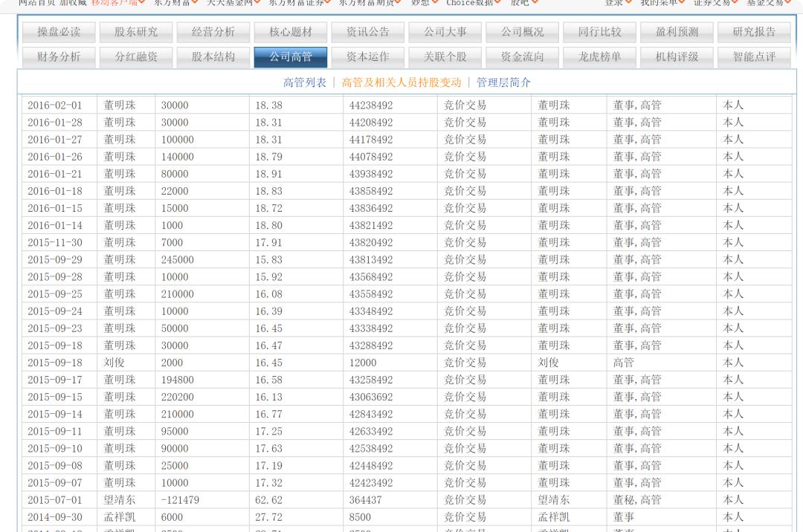Expand the 我的菜单 dropdown in the top bar
This screenshot has width=803, height=532.
point(662,2)
